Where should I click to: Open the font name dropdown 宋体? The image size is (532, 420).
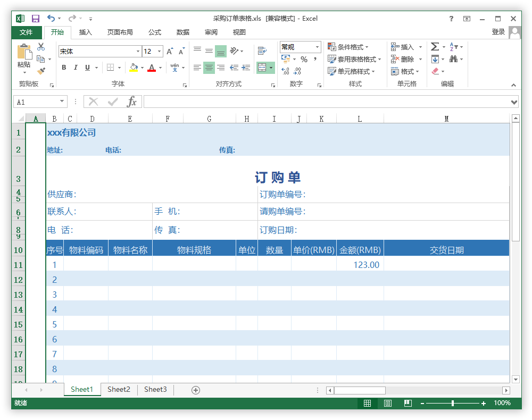138,51
